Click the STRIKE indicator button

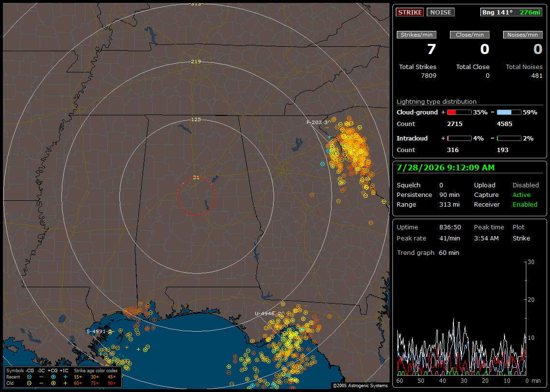[x=410, y=12]
